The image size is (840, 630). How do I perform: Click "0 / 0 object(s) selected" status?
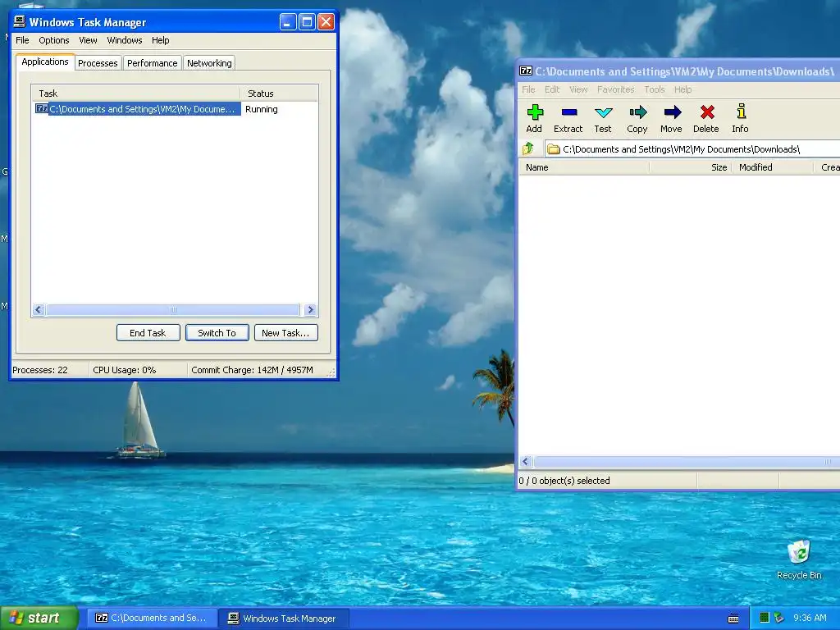564,481
